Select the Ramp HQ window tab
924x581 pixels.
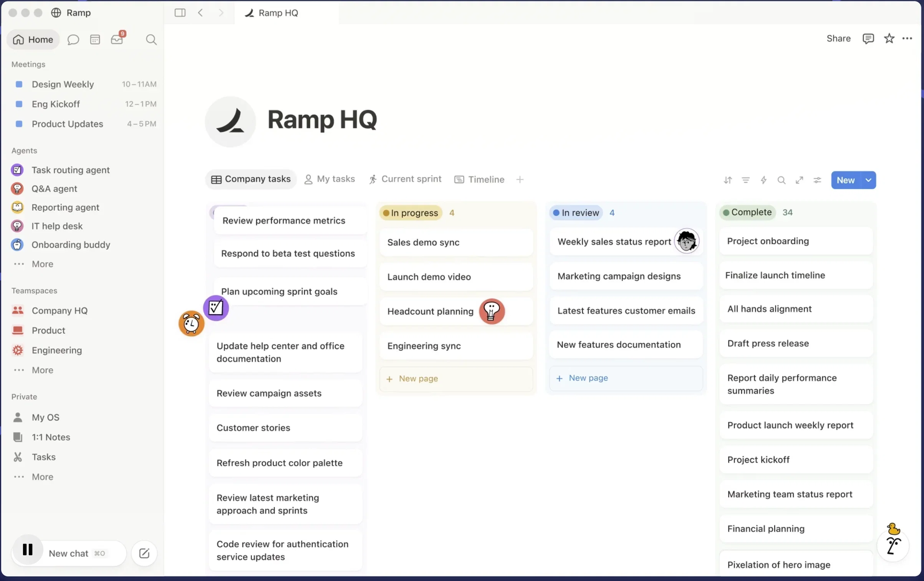[286, 13]
